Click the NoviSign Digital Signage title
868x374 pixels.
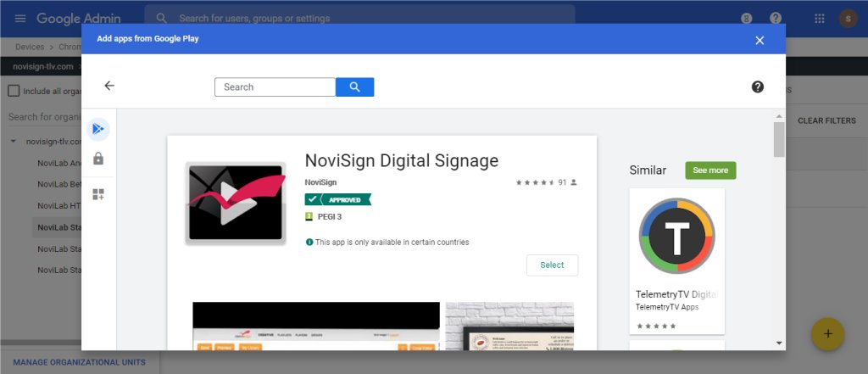point(402,160)
